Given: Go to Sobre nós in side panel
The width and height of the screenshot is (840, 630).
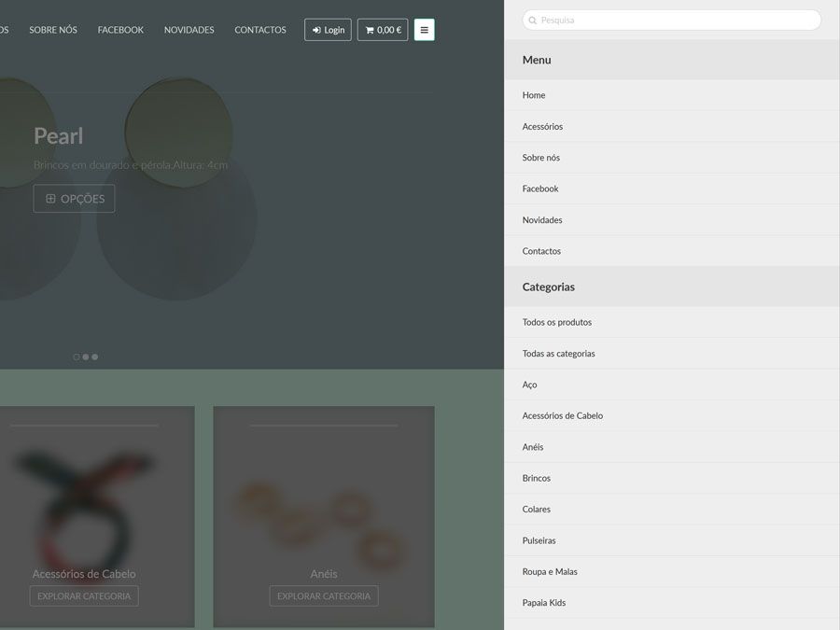Looking at the screenshot, I should coord(541,158).
